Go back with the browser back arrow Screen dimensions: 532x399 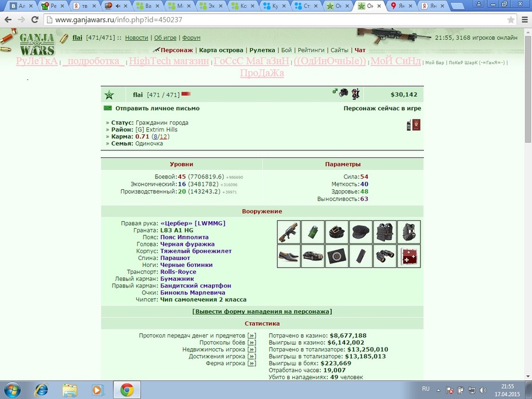[x=8, y=19]
